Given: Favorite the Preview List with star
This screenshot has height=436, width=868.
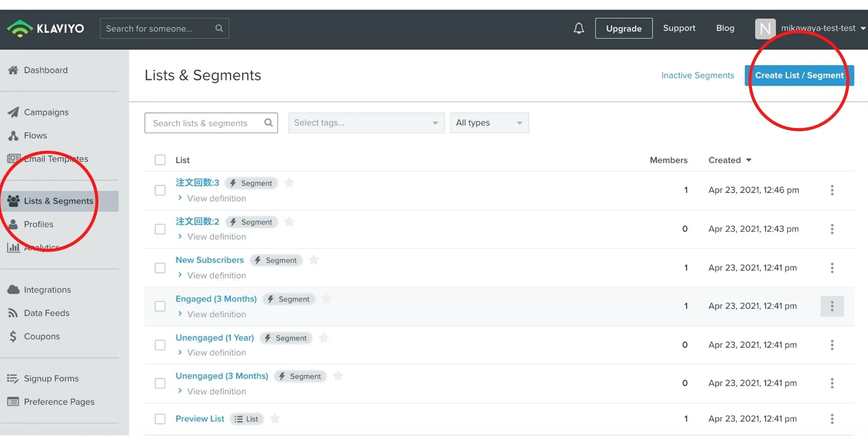Looking at the screenshot, I should point(275,419).
